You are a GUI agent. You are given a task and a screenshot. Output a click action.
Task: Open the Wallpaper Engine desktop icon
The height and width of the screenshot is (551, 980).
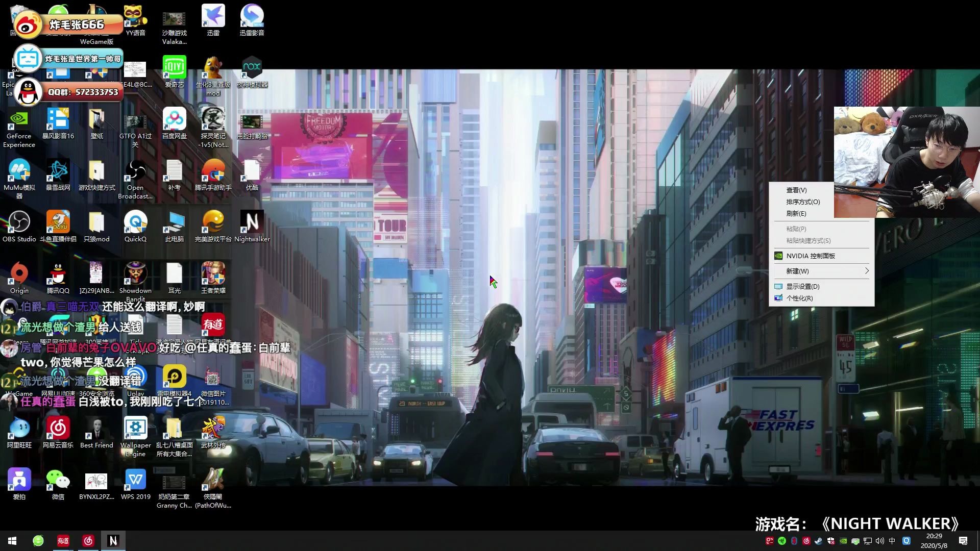pyautogui.click(x=135, y=437)
